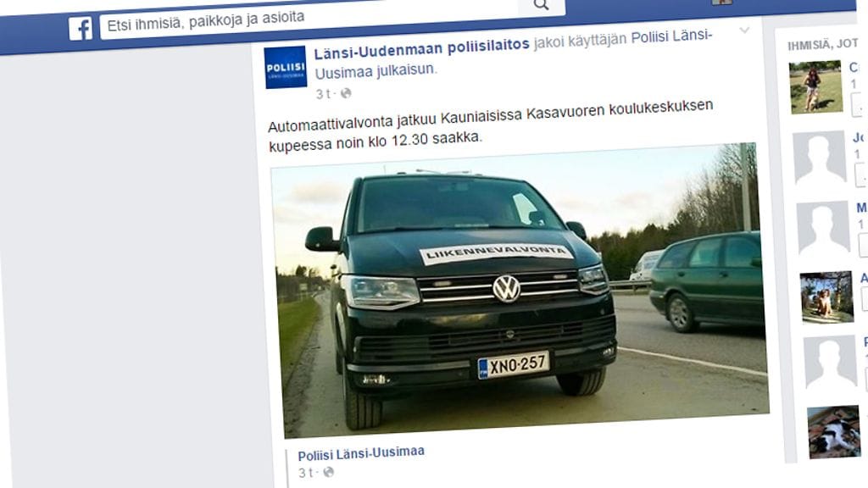Click the search magnifier icon

(541, 6)
